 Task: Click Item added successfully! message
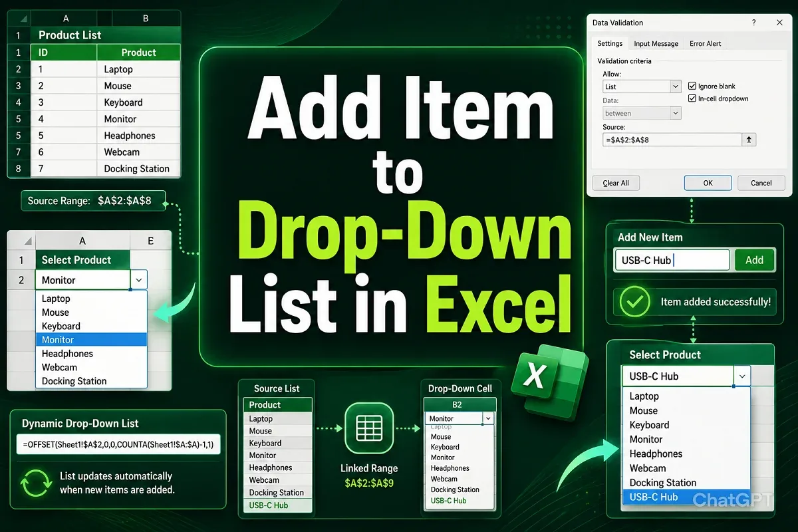[x=716, y=302]
